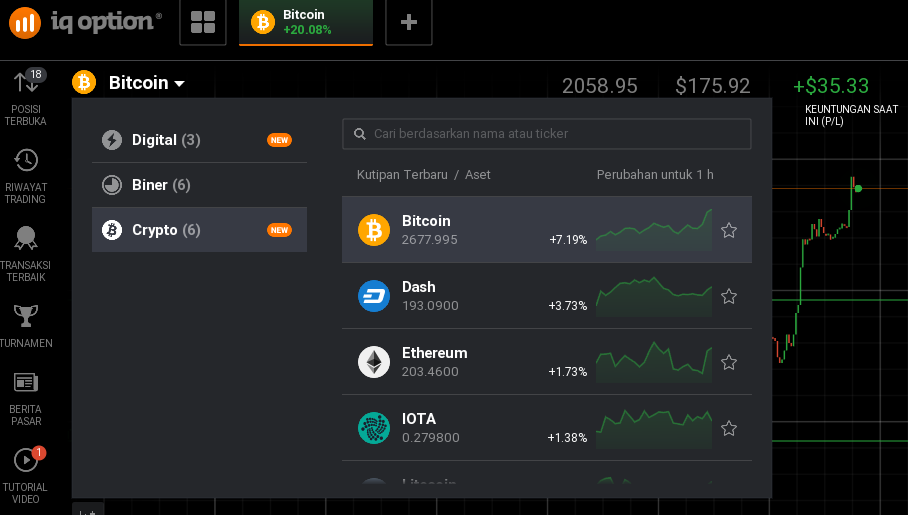Open Riwayat Trading history icon

point(26,160)
